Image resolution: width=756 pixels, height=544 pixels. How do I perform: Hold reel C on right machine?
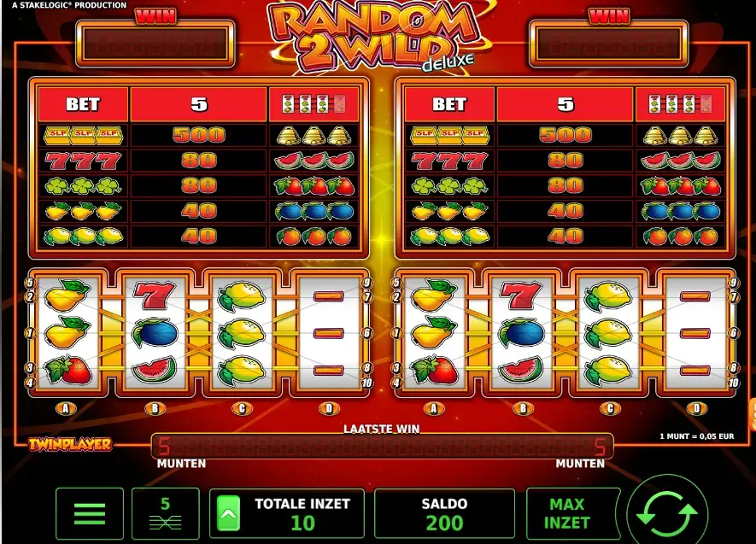coord(610,409)
